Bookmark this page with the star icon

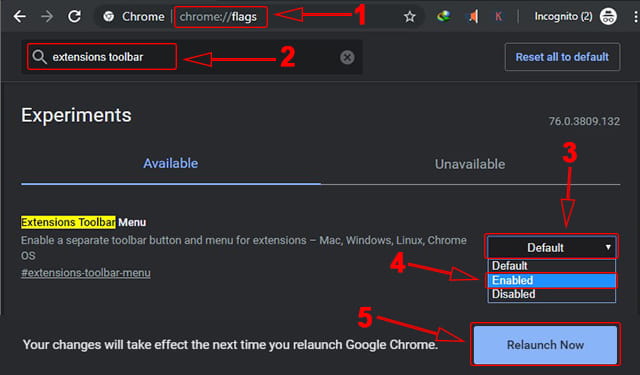click(x=409, y=17)
